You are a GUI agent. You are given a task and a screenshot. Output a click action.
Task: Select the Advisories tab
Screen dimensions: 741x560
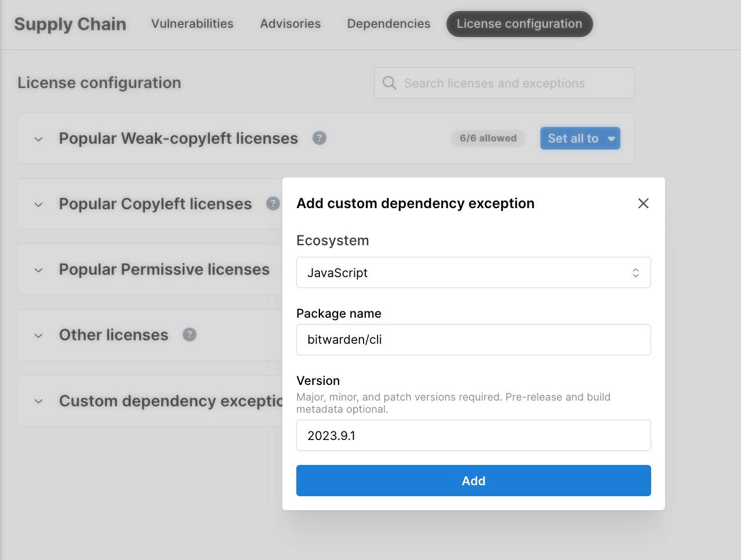coord(290,24)
